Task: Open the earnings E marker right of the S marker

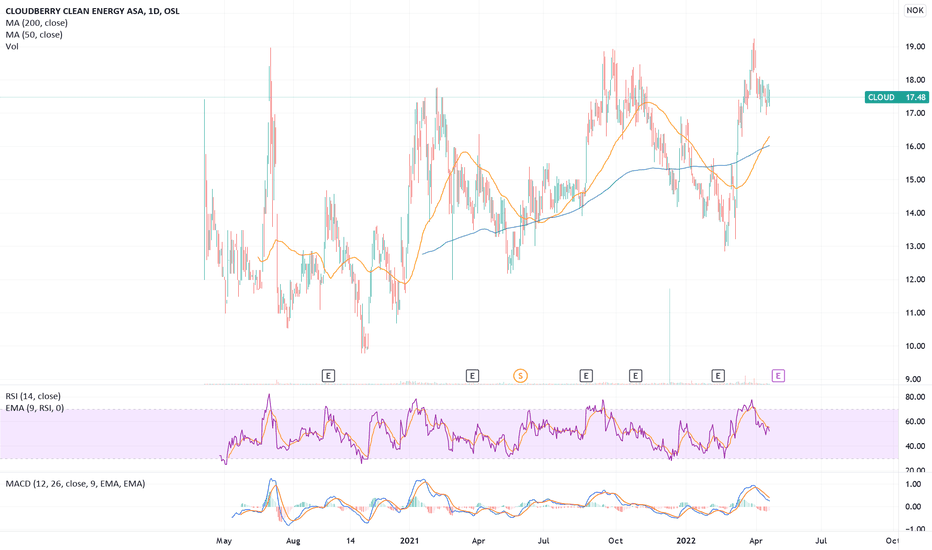Action: tap(586, 376)
